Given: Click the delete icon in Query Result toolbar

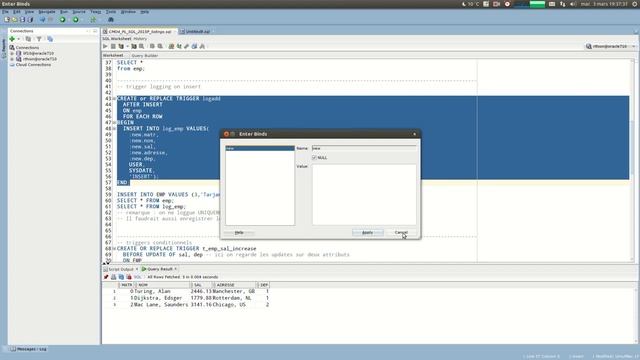Looking at the screenshot, I should (129, 277).
